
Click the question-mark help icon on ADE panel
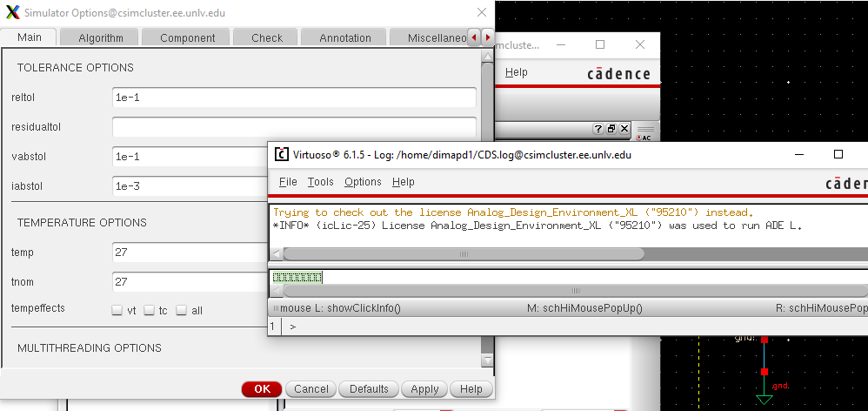pyautogui.click(x=598, y=129)
